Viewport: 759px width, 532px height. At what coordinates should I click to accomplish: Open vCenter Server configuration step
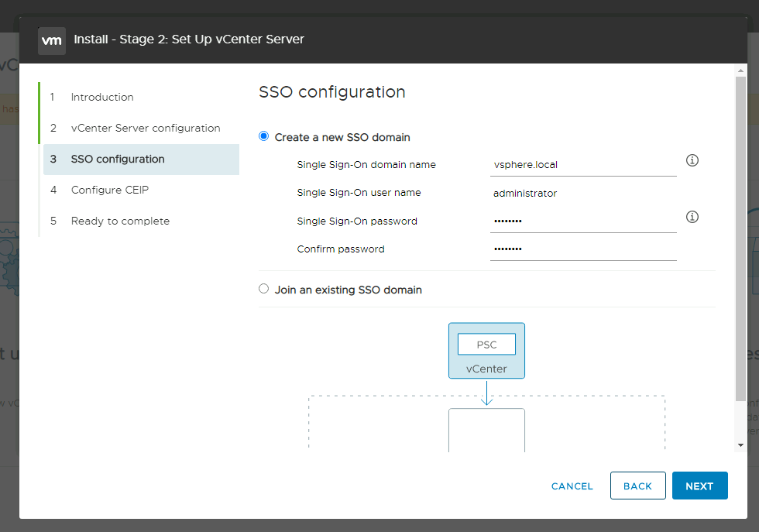(x=146, y=128)
